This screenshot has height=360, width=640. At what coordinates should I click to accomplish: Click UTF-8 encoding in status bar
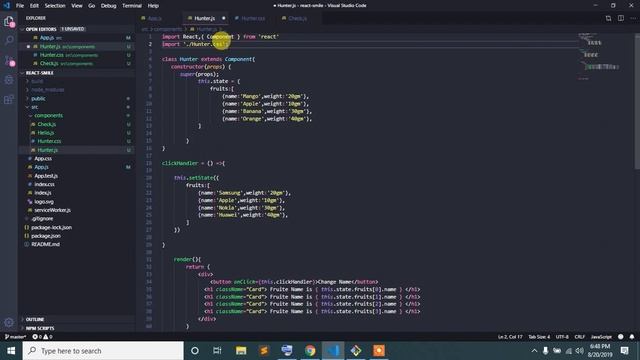point(562,337)
